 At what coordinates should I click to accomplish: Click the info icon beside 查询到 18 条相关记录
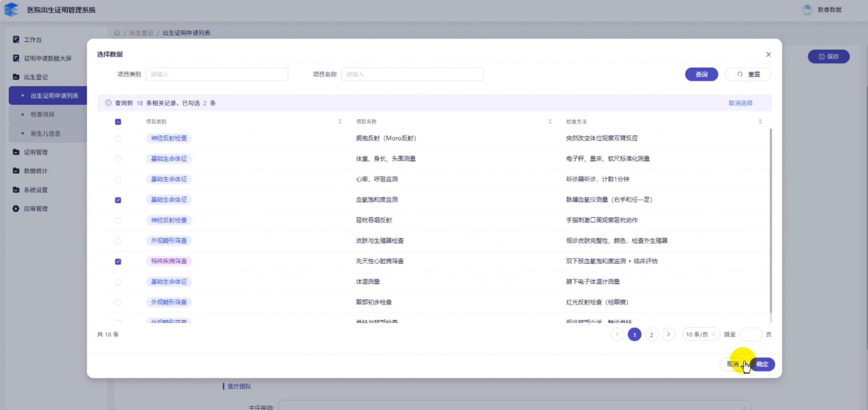tap(108, 103)
